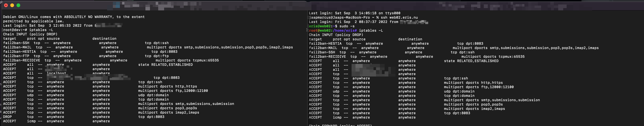Image resolution: width=644 pixels, height=126 pixels.
Task: Click 'state RELATED,ESTABLISHED' in the left terminal
Action: click(x=166, y=65)
